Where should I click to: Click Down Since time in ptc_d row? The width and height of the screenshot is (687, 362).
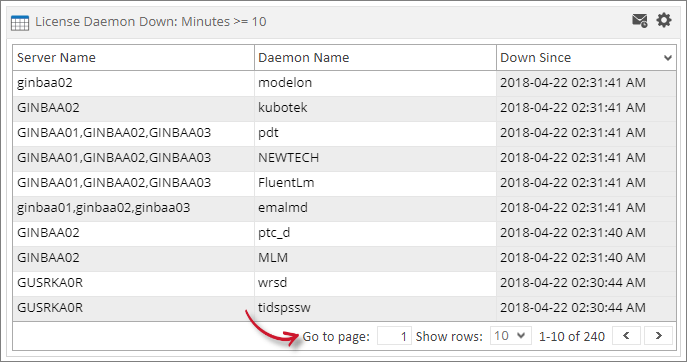586,233
